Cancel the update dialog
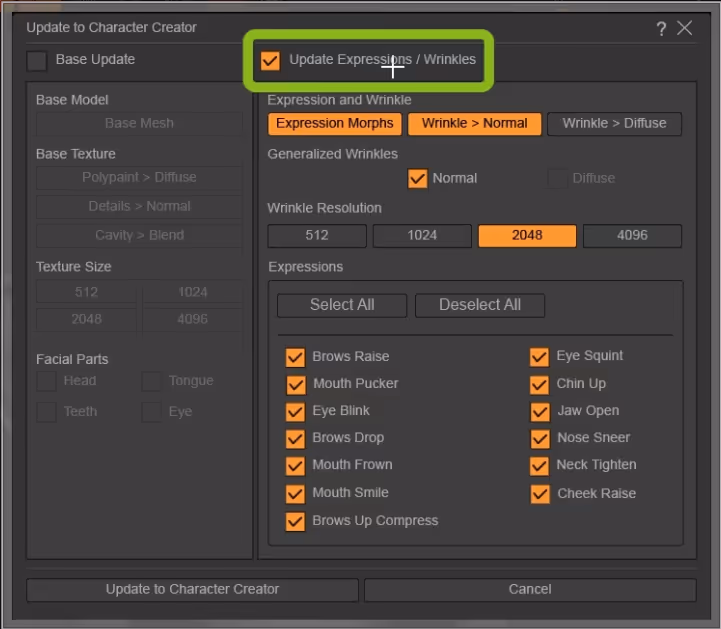The image size is (721, 629). [530, 590]
